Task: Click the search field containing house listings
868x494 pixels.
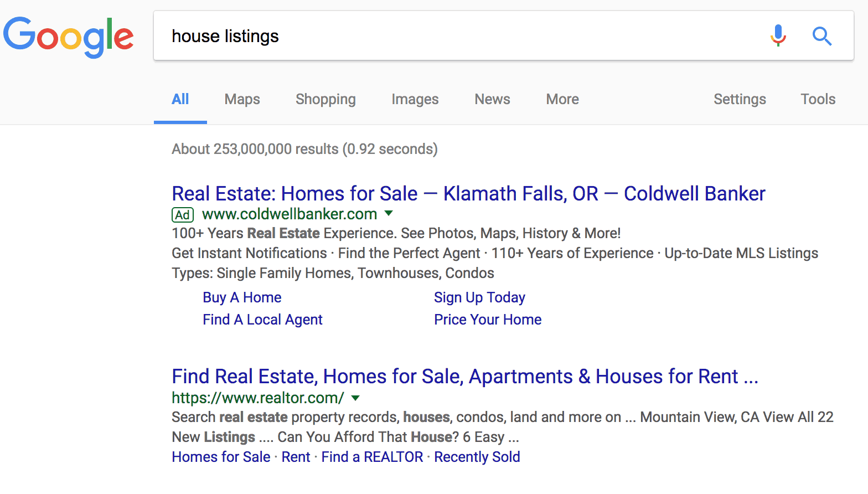Action: [459, 36]
